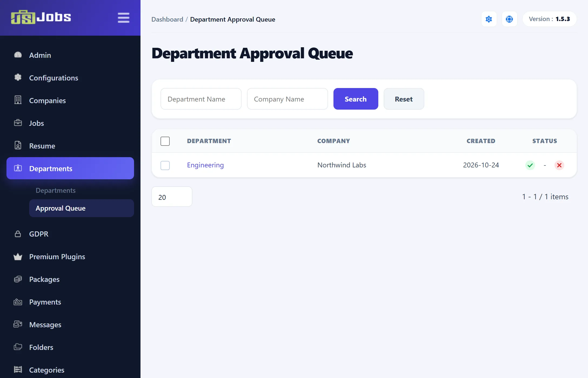The width and height of the screenshot is (588, 378).
Task: Open the page size 20 dropdown
Action: 172,197
